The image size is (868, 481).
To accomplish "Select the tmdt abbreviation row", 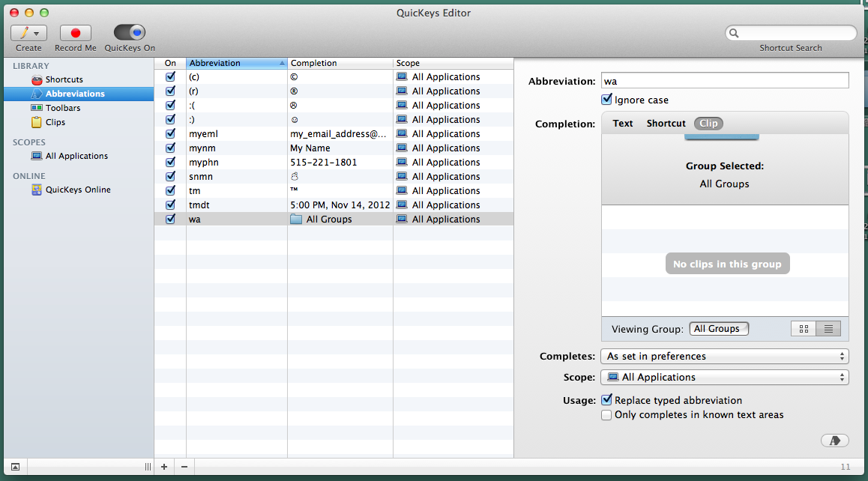I will tap(334, 205).
